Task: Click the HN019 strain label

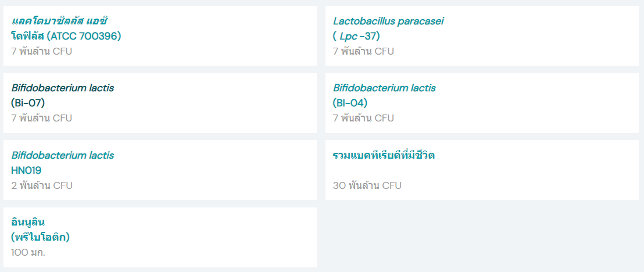Action: (x=26, y=170)
